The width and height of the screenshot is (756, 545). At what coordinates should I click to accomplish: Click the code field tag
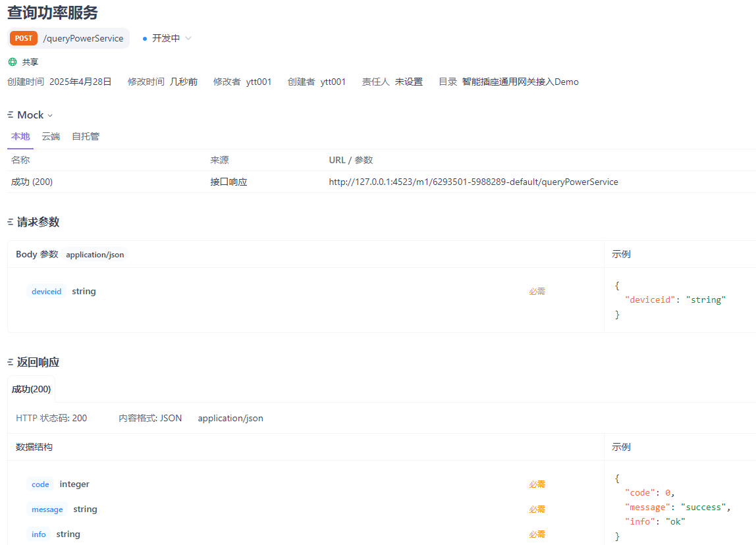tap(40, 484)
